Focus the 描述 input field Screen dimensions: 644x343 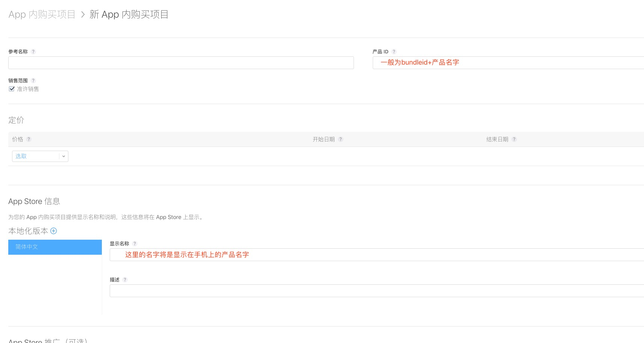[377, 291]
